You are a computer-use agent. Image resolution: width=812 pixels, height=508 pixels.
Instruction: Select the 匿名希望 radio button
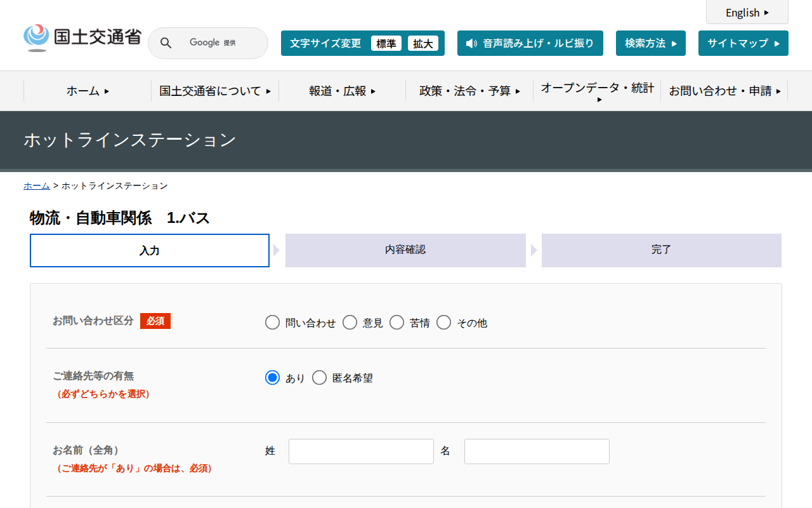[319, 378]
